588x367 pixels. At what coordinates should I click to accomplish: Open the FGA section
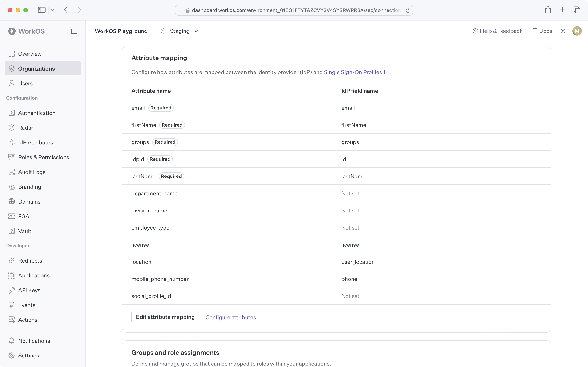[x=24, y=216]
